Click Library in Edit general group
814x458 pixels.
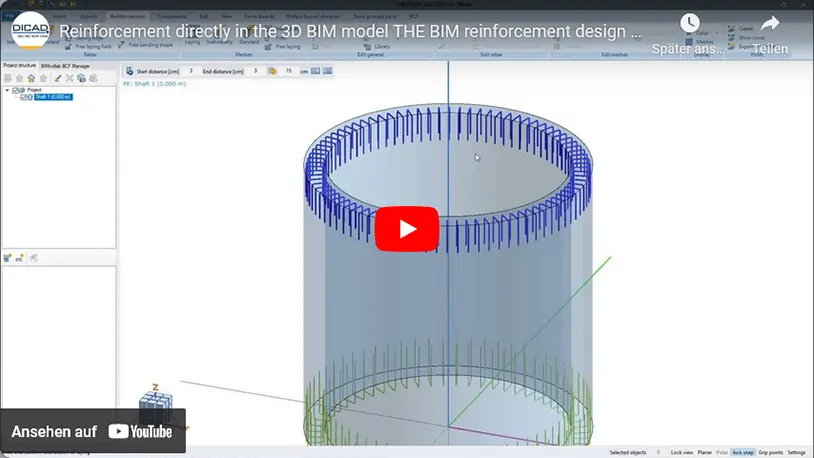[377, 47]
